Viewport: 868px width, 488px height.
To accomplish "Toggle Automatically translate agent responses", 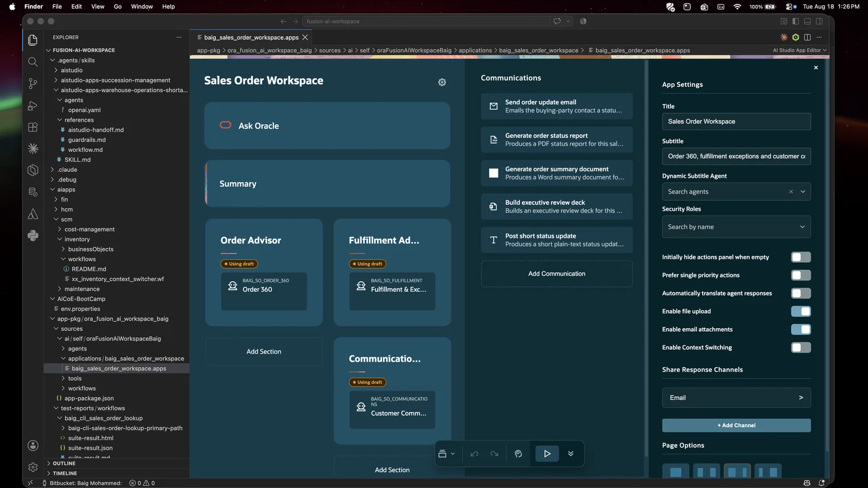I will 801,293.
